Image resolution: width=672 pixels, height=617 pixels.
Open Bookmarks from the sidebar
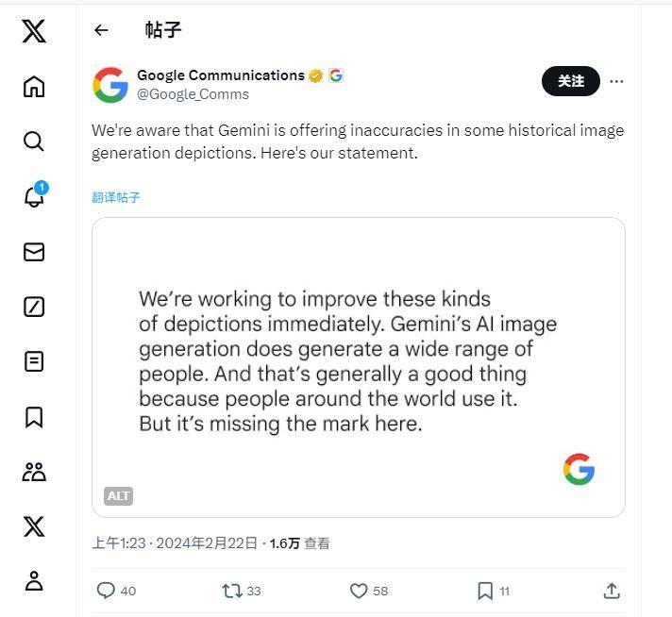(34, 417)
